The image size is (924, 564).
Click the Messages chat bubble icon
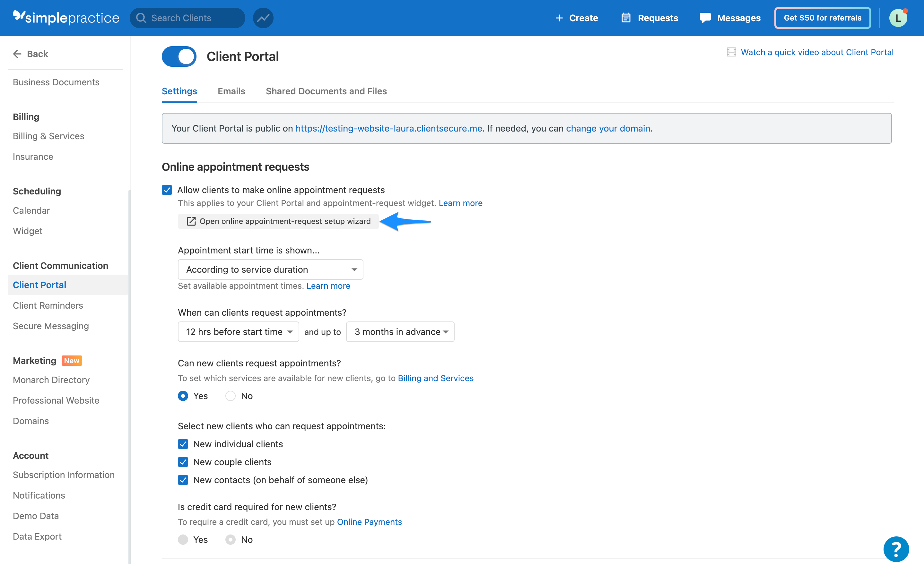tap(705, 18)
